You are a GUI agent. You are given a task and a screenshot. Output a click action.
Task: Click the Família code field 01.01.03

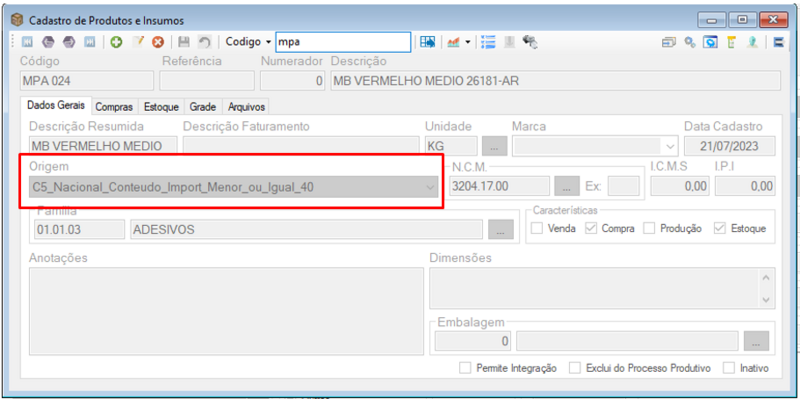[80, 230]
